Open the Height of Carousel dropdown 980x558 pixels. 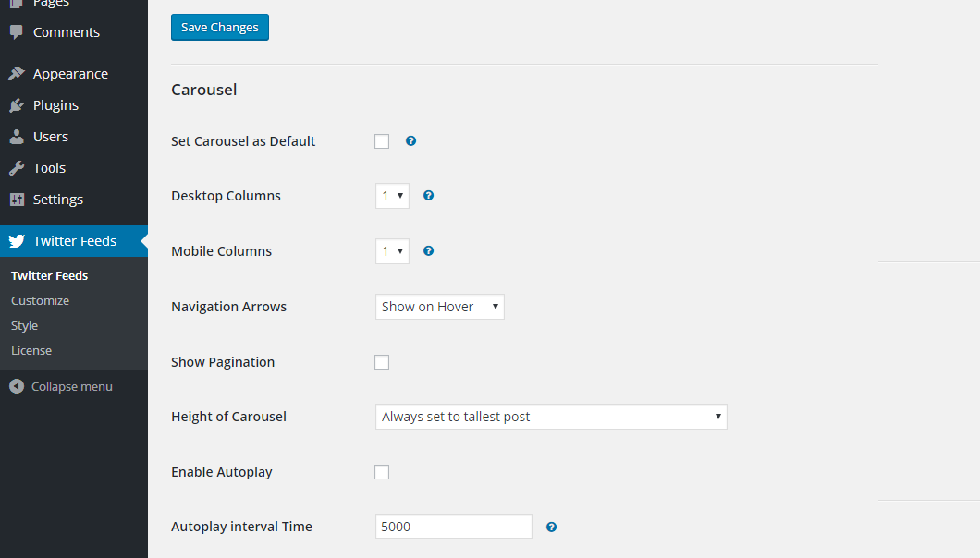551,417
